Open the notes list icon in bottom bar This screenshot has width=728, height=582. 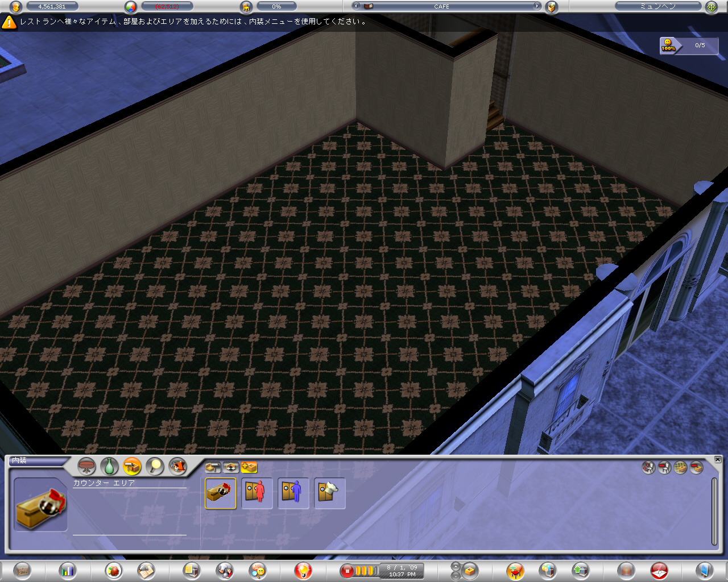(192, 570)
